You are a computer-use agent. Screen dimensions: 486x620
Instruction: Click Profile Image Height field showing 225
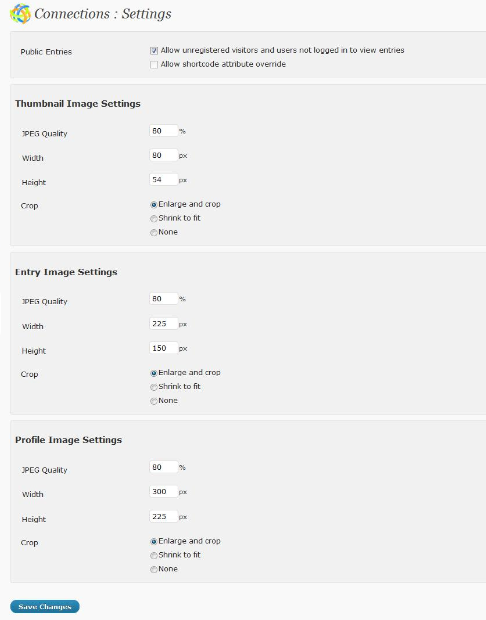(164, 517)
